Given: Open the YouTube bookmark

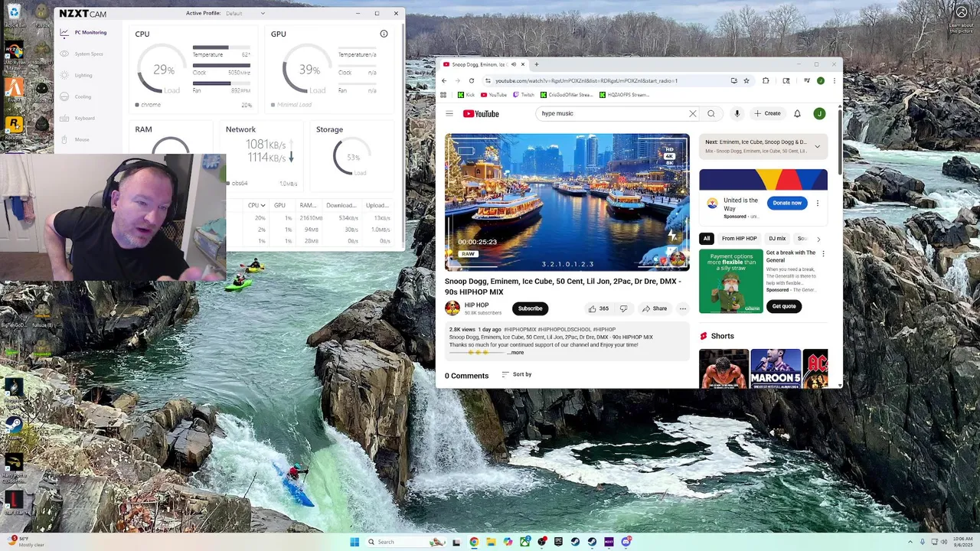Looking at the screenshot, I should [494, 95].
